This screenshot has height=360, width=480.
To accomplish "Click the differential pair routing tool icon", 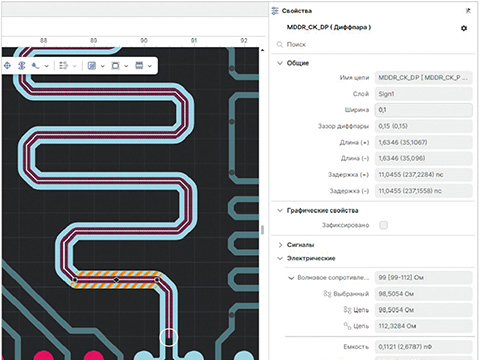I will (x=22, y=66).
